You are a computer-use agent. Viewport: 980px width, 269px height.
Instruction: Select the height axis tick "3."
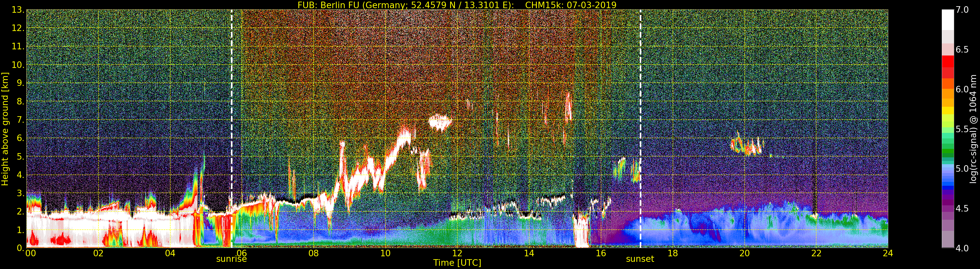pos(20,193)
